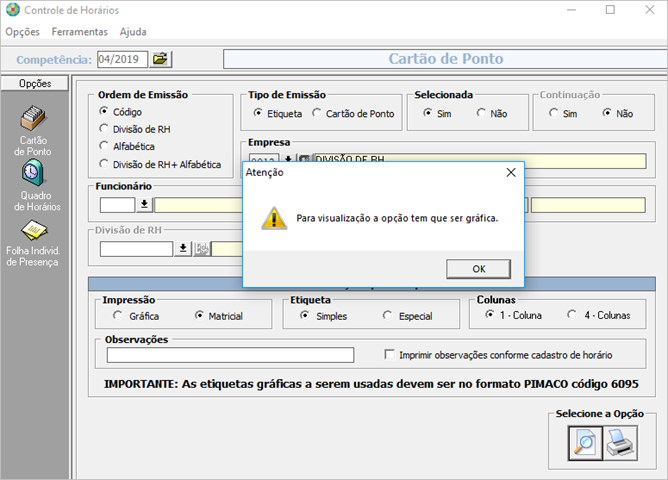Select Simples etiqueta option

point(305,316)
